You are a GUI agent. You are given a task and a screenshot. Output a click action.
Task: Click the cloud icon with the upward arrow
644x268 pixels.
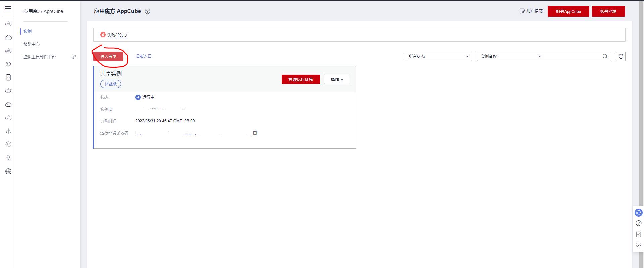point(8,104)
